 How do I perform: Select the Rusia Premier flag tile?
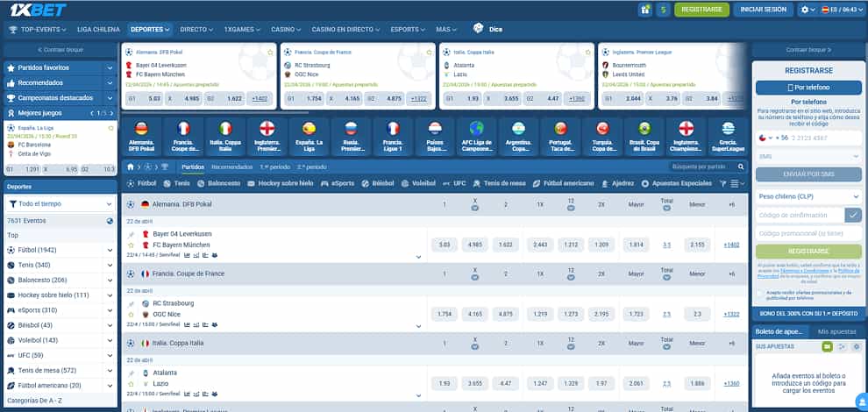(x=351, y=136)
